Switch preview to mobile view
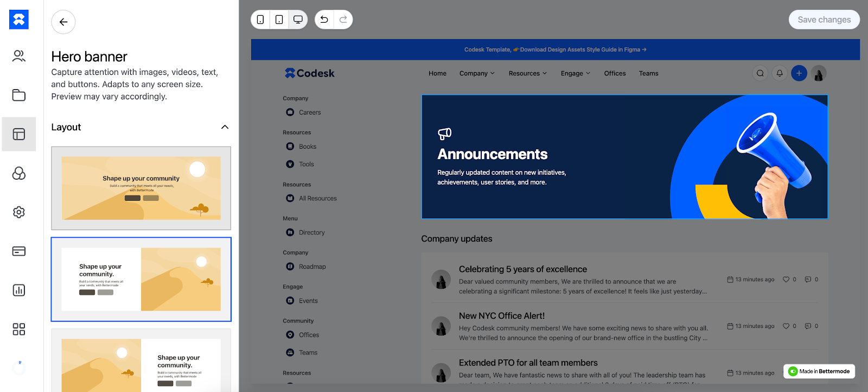 (260, 20)
